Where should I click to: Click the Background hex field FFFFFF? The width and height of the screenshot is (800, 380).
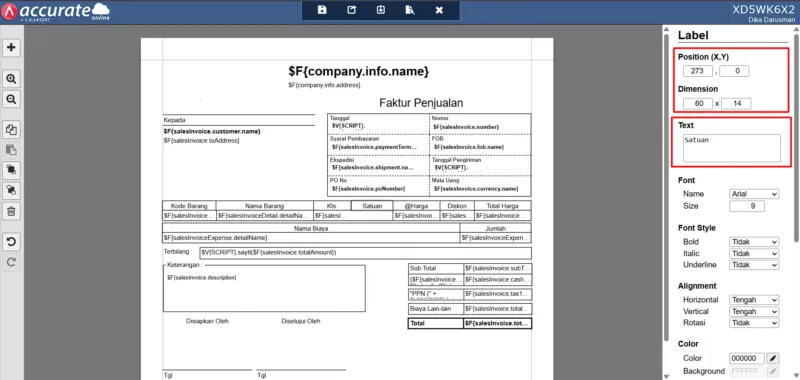click(747, 371)
